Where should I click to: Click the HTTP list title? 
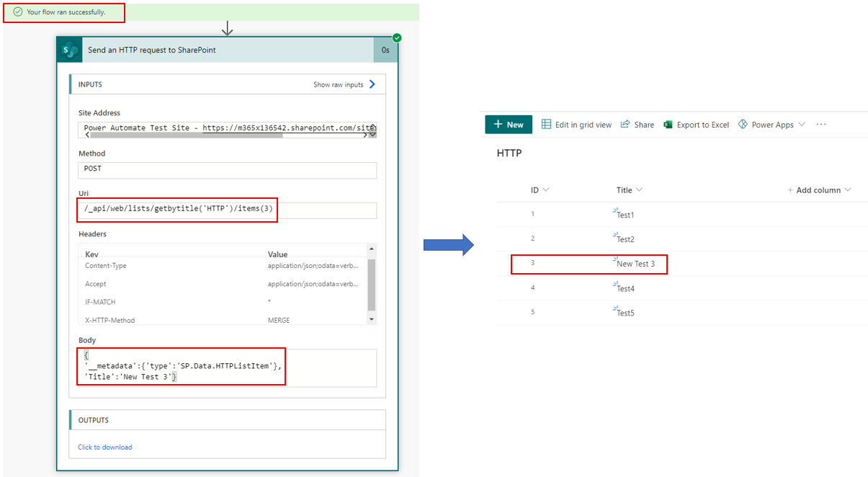point(509,153)
